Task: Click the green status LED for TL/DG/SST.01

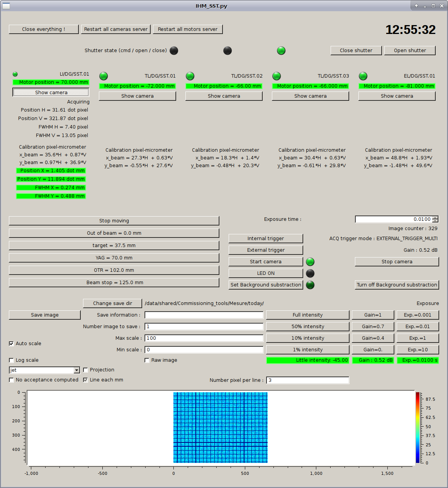Action: [x=104, y=76]
